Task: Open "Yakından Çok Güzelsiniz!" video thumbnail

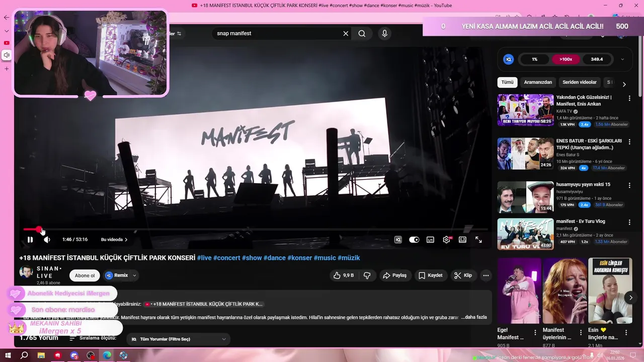Action: click(525, 110)
